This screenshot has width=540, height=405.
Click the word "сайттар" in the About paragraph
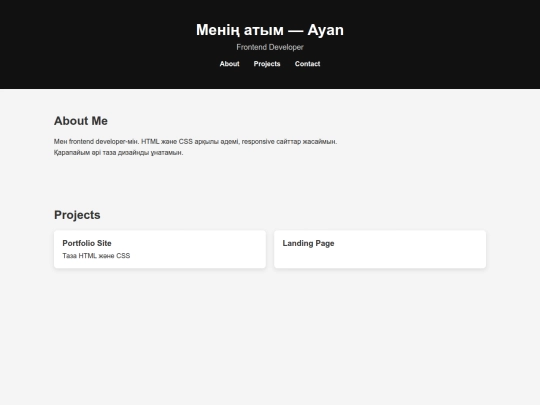(x=289, y=142)
